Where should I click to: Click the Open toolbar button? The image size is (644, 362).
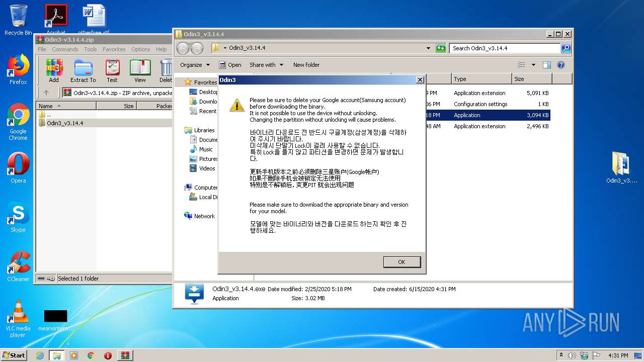(230, 65)
